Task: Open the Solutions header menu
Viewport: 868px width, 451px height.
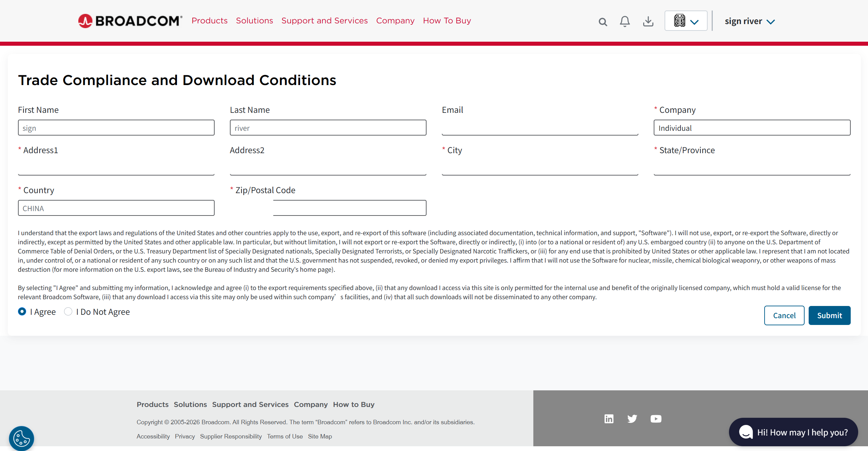Action: 254,21
